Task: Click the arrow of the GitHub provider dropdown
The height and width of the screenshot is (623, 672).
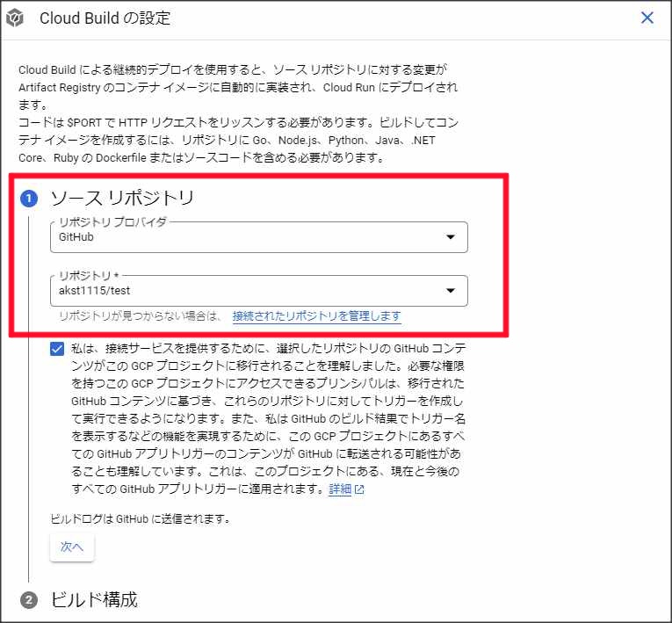Action: pyautogui.click(x=451, y=237)
